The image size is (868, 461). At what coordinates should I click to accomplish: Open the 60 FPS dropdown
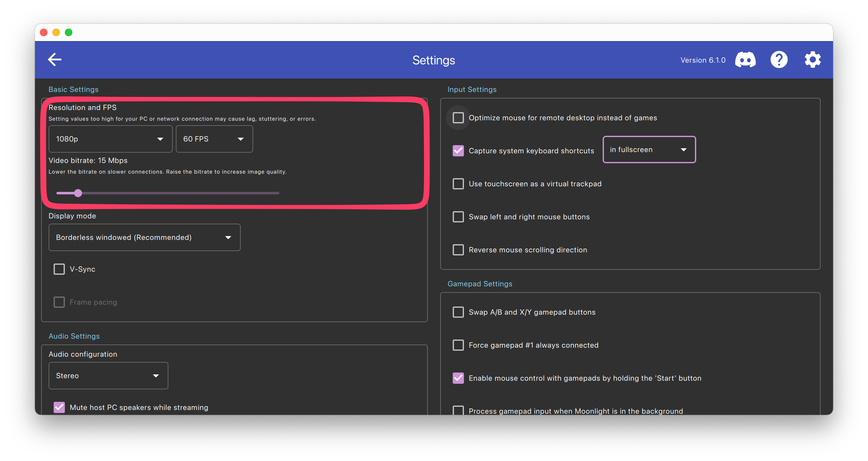coord(214,139)
